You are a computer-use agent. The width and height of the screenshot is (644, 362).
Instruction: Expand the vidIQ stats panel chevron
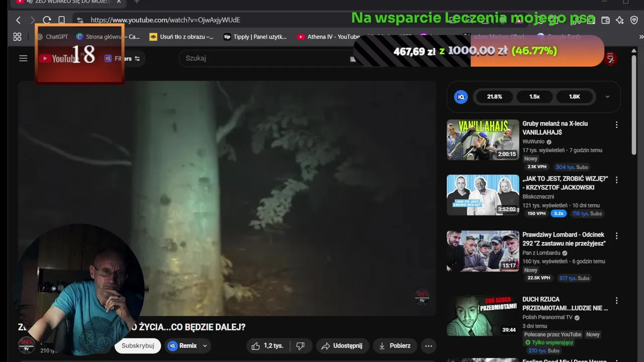[607, 97]
